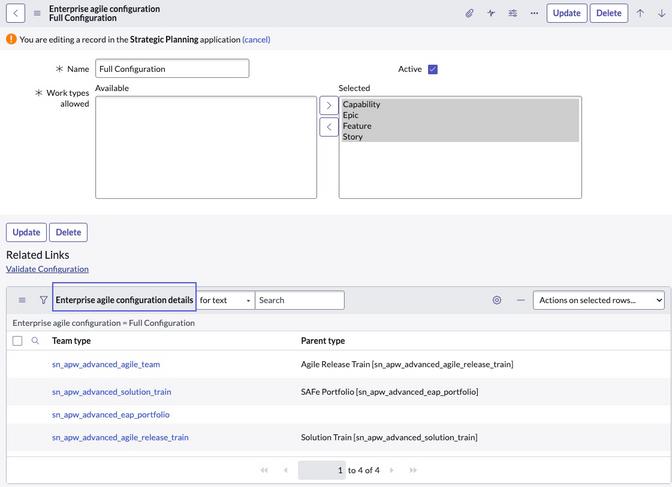Toggle the related list filter funnel icon
Screen dimensions: 672x487
click(x=43, y=300)
